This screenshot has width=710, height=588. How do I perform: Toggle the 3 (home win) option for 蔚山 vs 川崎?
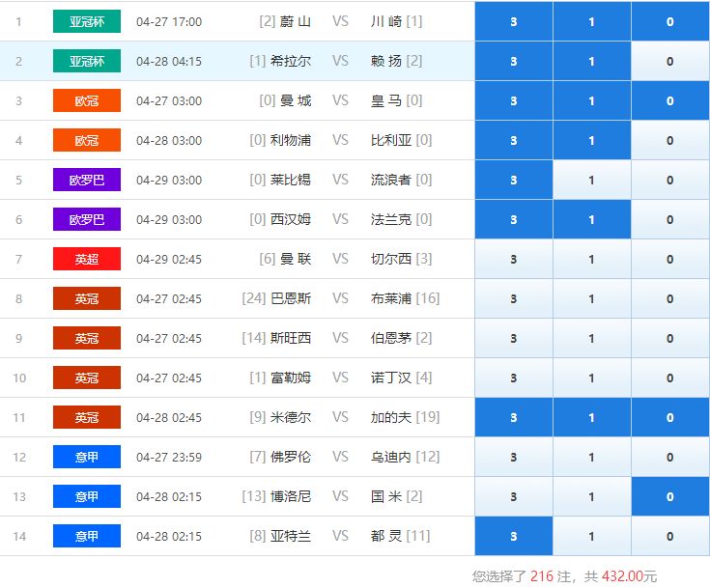coord(514,21)
